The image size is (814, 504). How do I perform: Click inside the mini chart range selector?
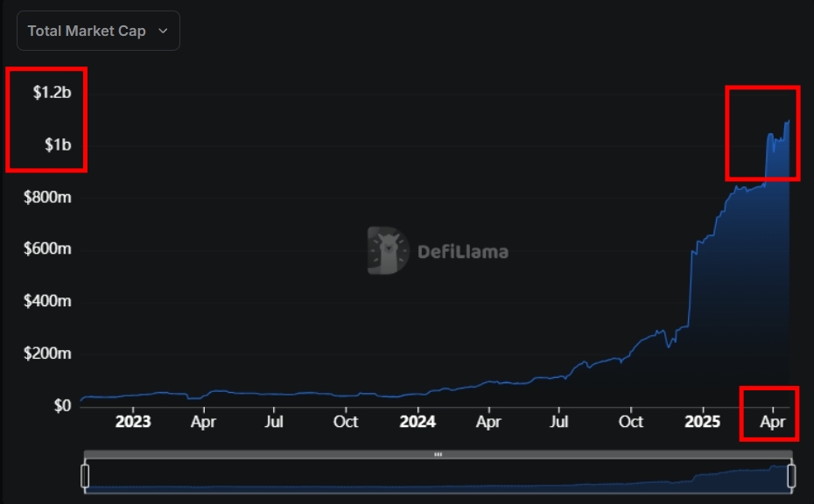(x=439, y=476)
